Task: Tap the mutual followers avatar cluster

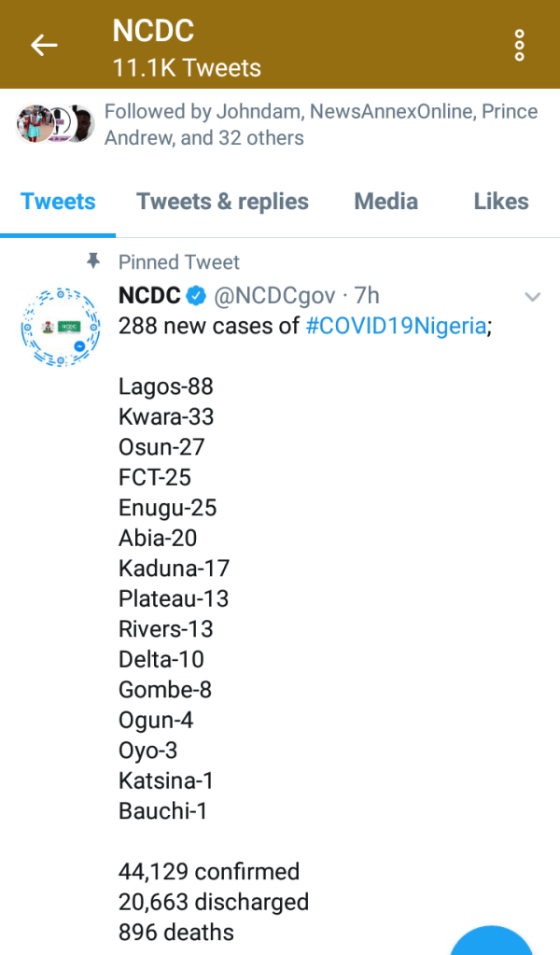Action: point(55,124)
